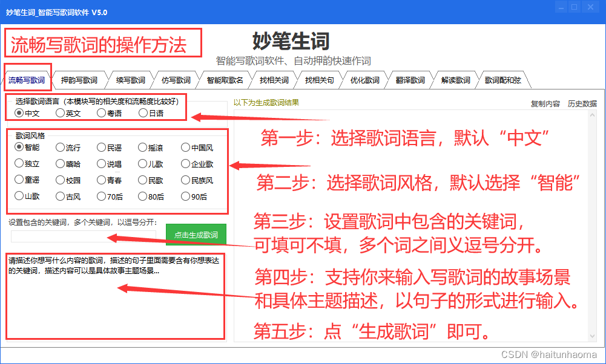
Task: Go to the 仿写歌词 tab
Action: click(x=176, y=80)
